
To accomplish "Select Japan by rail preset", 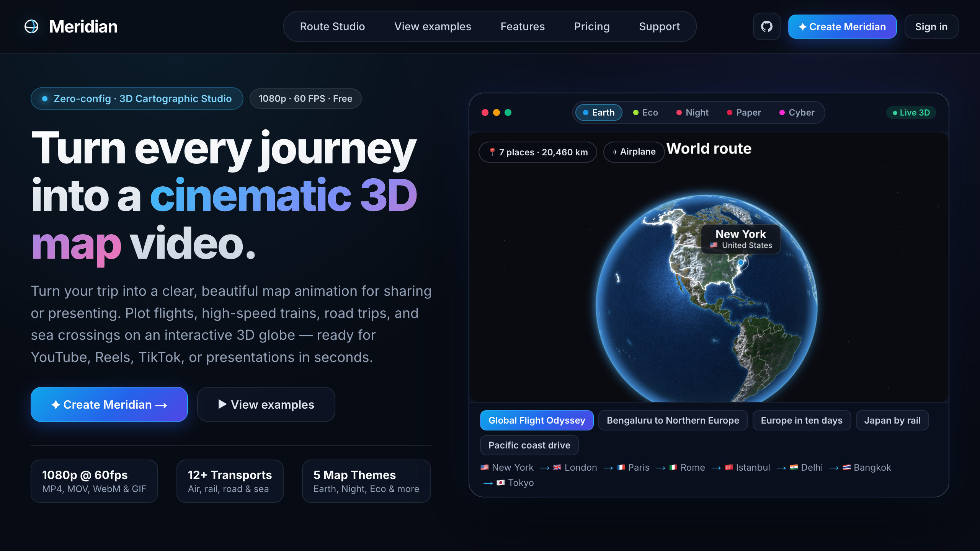I will point(892,420).
